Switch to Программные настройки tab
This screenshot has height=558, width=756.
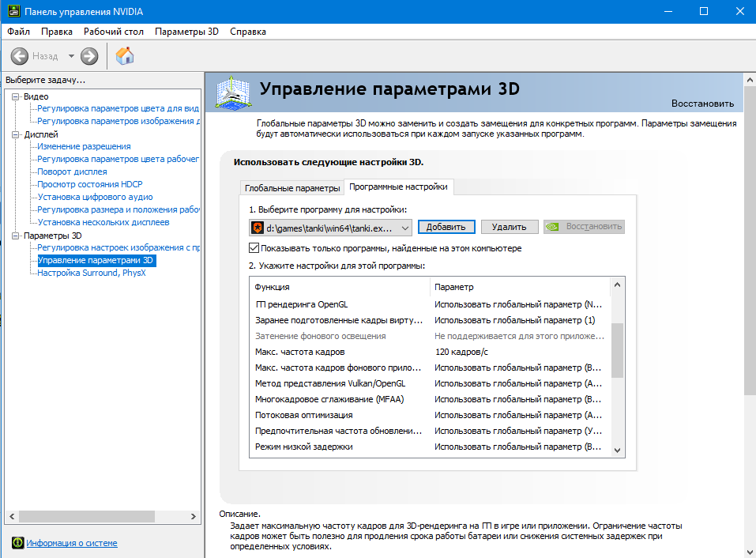pos(398,187)
